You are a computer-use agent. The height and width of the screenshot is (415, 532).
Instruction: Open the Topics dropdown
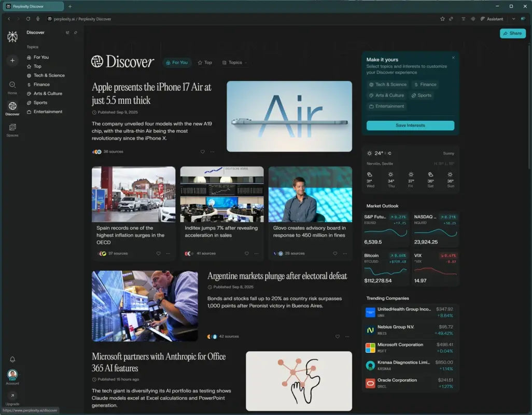(x=234, y=62)
